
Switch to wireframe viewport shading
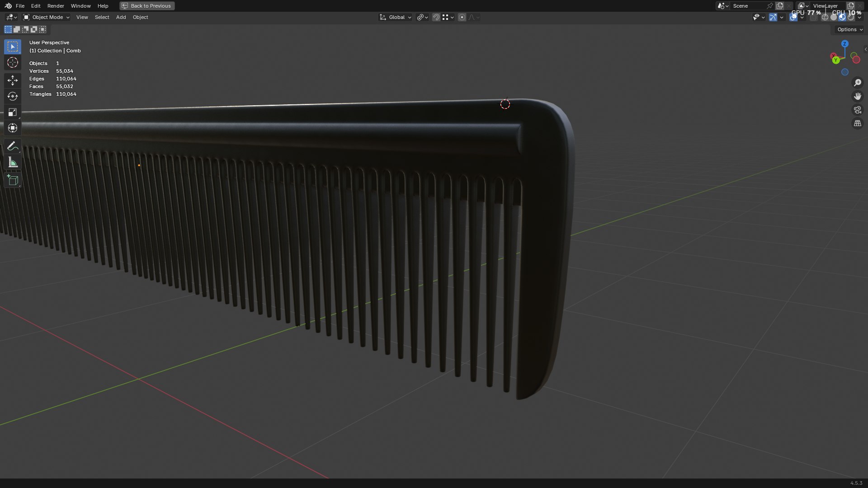pyautogui.click(x=825, y=17)
